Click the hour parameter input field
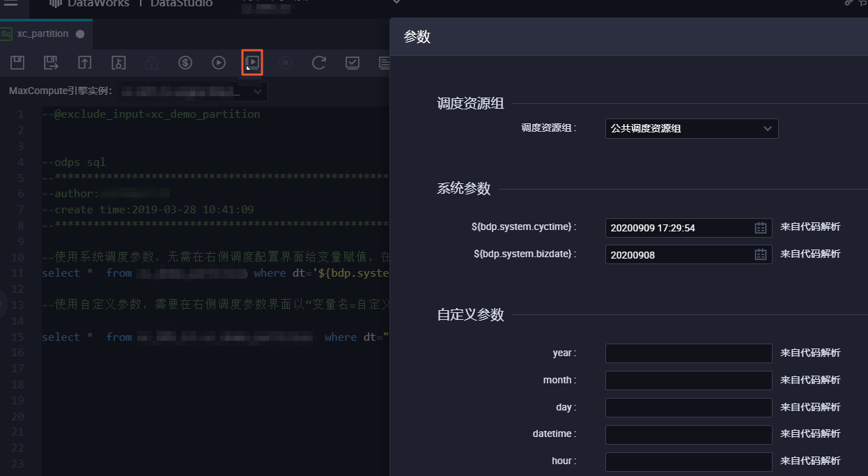Screen dimensions: 868x476 pos(689,462)
